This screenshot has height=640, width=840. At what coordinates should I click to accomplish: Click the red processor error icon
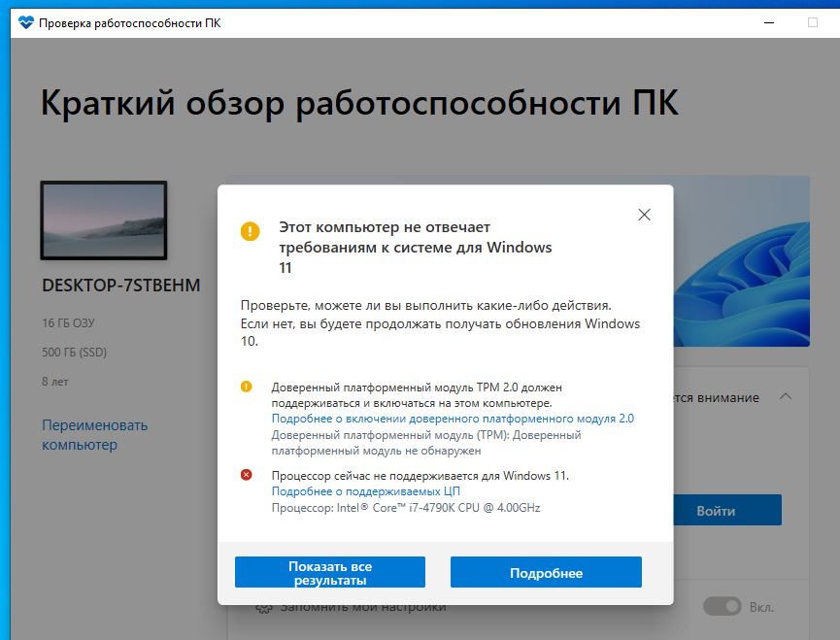[246, 475]
